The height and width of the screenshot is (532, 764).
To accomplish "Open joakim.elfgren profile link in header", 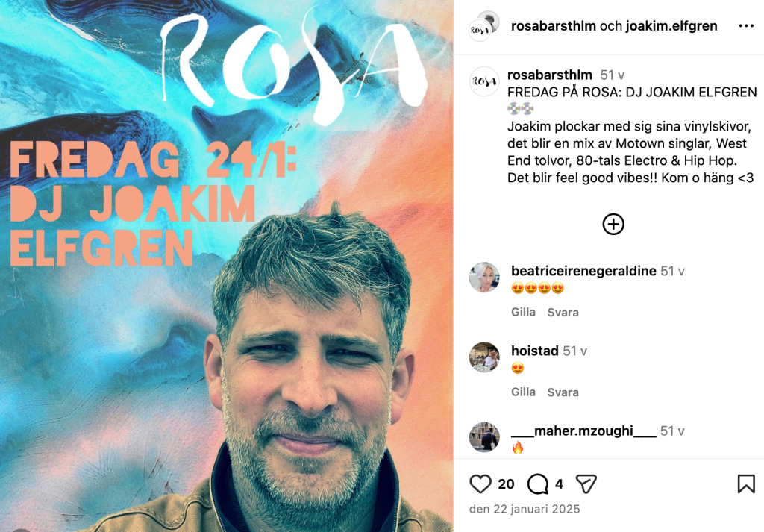I will [x=671, y=26].
